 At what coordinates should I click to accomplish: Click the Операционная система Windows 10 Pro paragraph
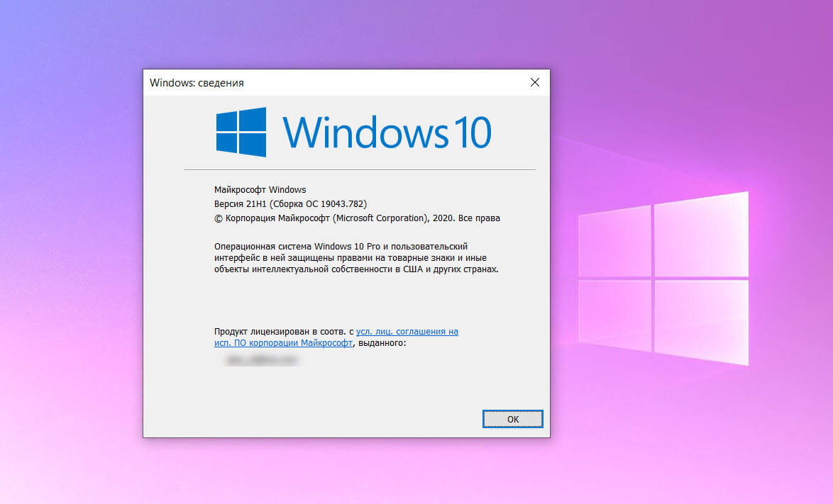pyautogui.click(x=356, y=258)
